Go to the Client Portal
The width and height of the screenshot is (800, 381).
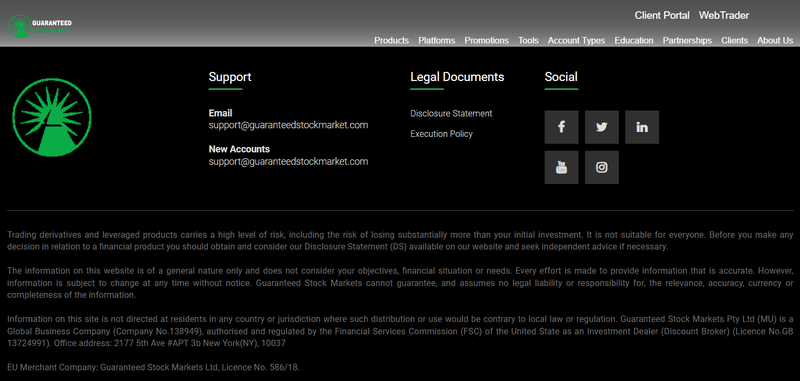(x=662, y=15)
